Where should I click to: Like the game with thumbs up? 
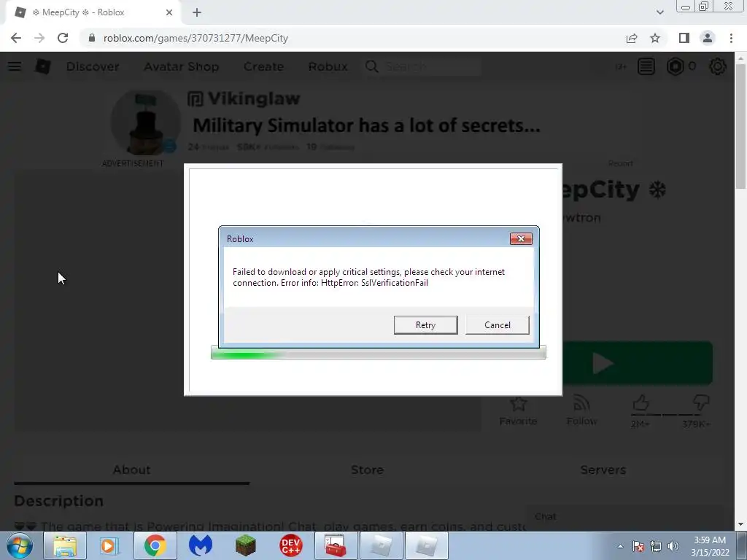click(x=640, y=403)
